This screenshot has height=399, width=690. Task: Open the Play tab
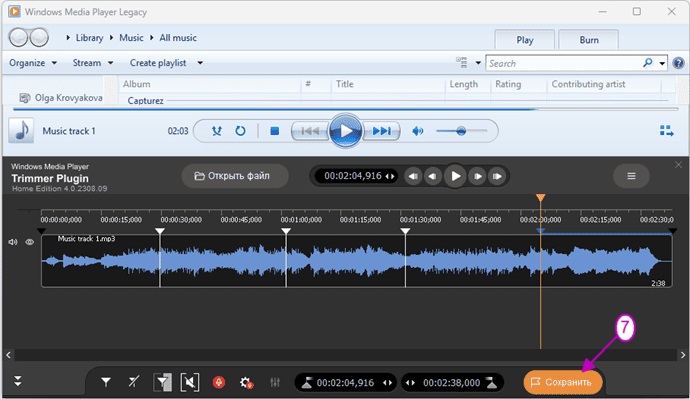point(525,40)
